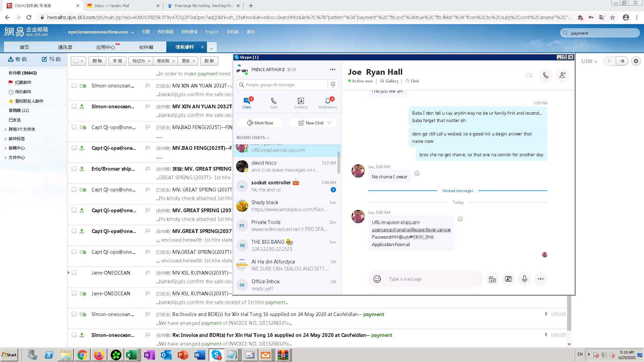Expand the 邮件标签 folder tree
Image resolution: width=644 pixels, height=362 pixels.
coord(5,139)
